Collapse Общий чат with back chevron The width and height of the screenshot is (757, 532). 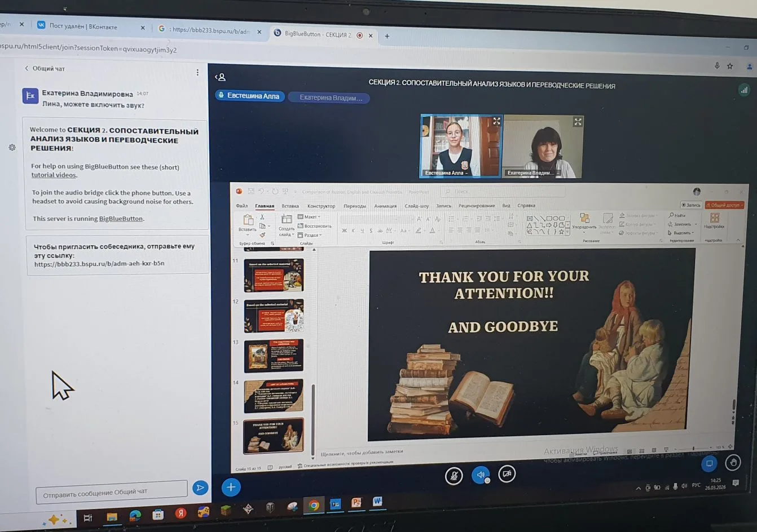pos(27,68)
